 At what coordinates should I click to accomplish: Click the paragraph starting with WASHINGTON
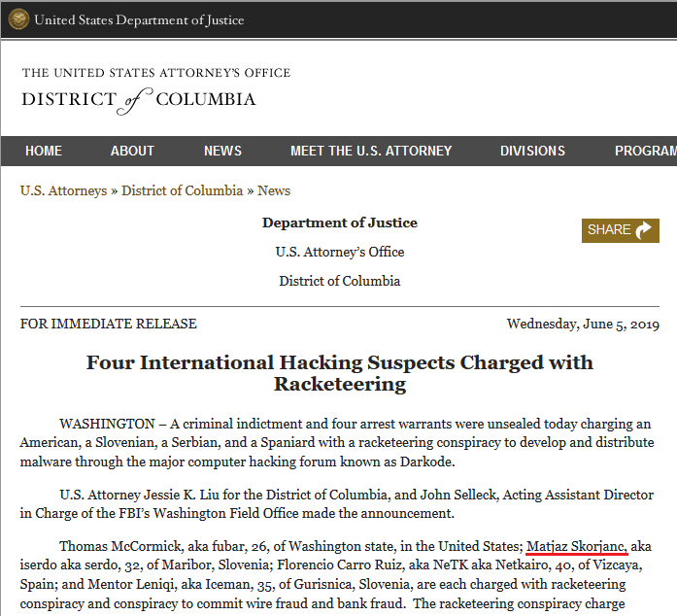point(339,442)
